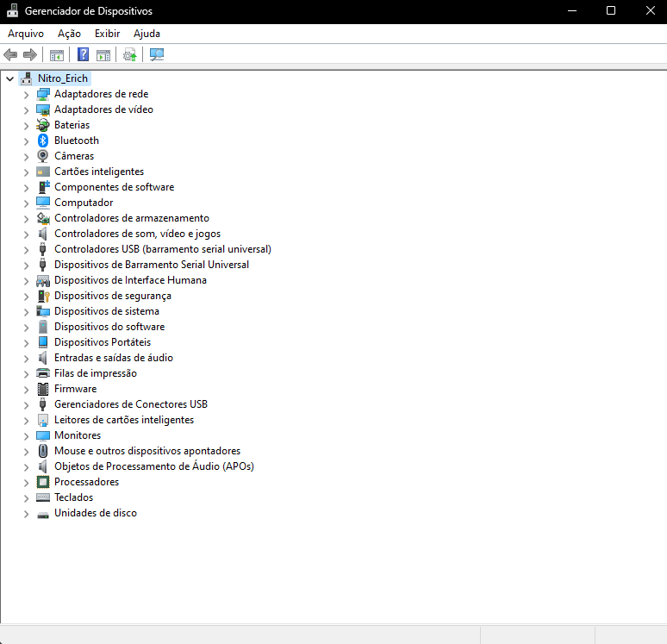Screen dimensions: 667x644
Task: Click the Cartões inteligentes card icon
Action: [x=43, y=172]
